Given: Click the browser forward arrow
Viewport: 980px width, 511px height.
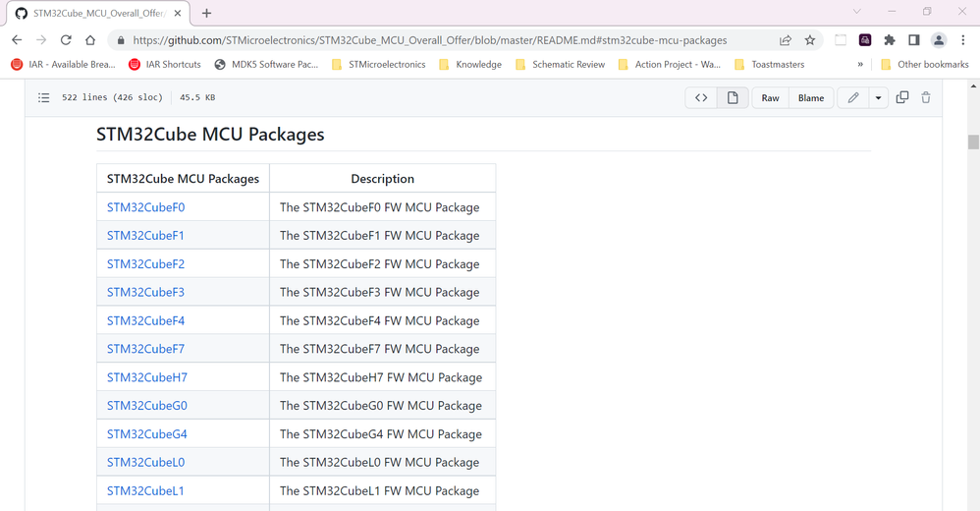Looking at the screenshot, I should (41, 40).
